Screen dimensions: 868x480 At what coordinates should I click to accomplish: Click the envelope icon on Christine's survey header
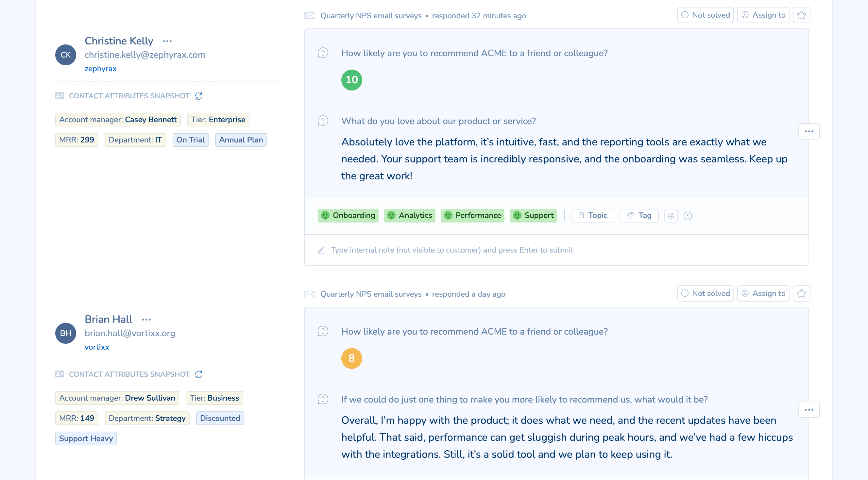pyautogui.click(x=309, y=15)
